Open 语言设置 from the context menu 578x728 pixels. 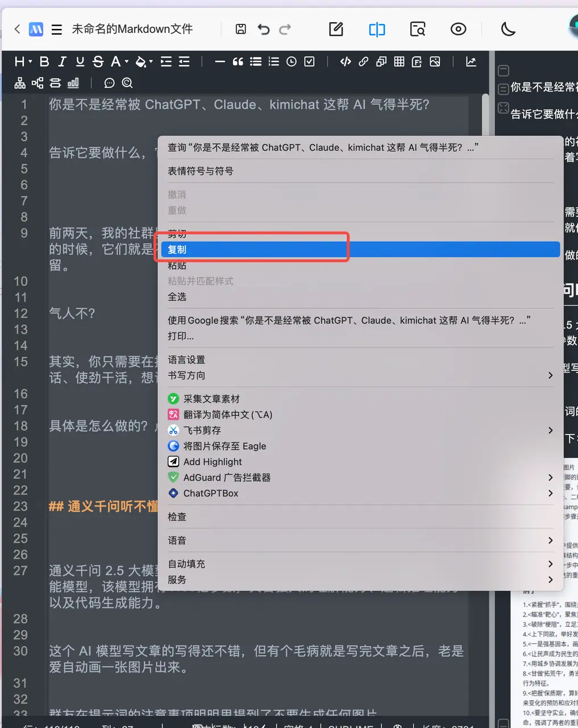360,360
